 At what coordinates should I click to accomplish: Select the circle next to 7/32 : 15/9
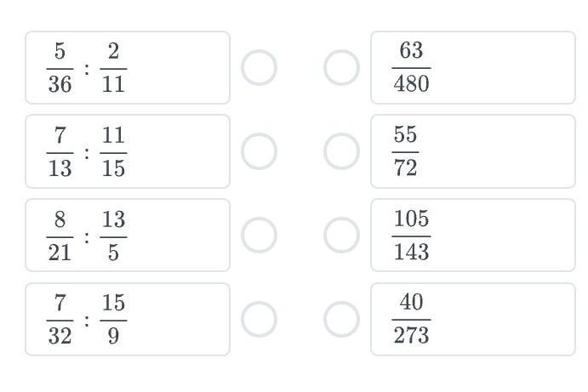259,320
